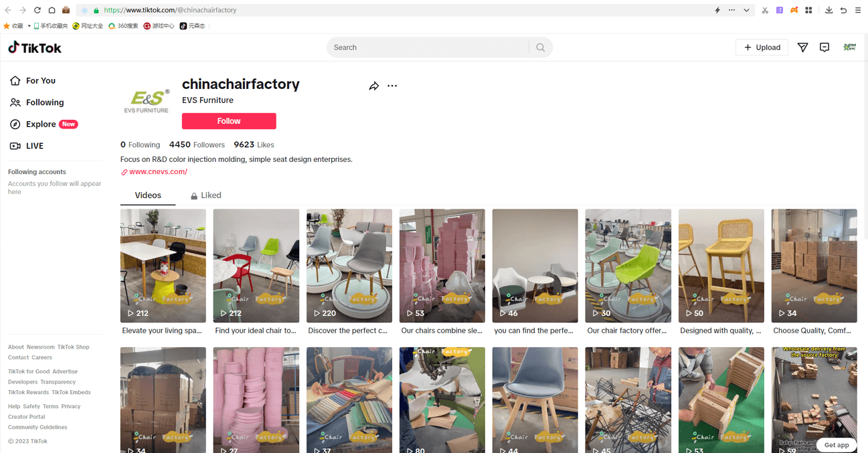This screenshot has width=868, height=453.
Task: Click the share arrow icon on profile
Action: (374, 86)
